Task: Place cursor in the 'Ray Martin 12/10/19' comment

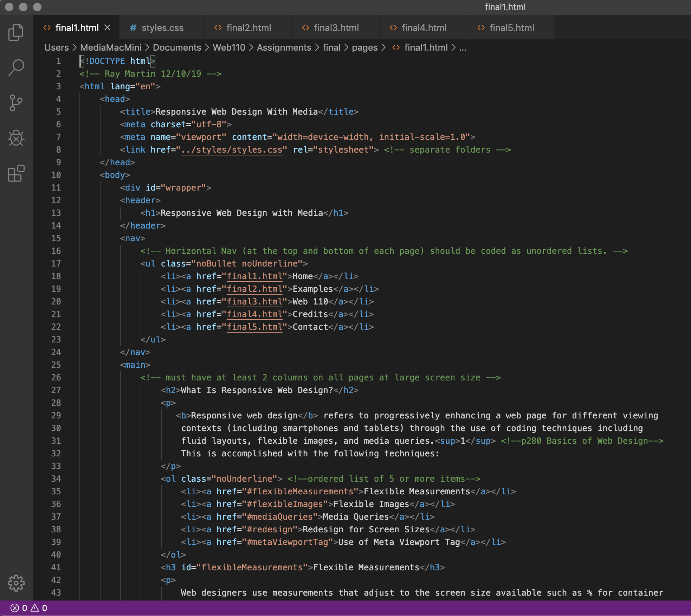Action: [x=153, y=74]
